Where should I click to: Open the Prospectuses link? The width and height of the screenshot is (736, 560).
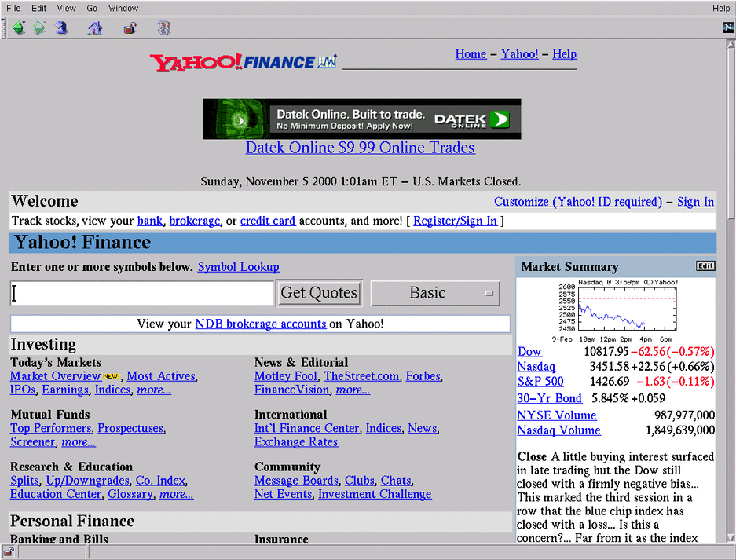(x=130, y=428)
